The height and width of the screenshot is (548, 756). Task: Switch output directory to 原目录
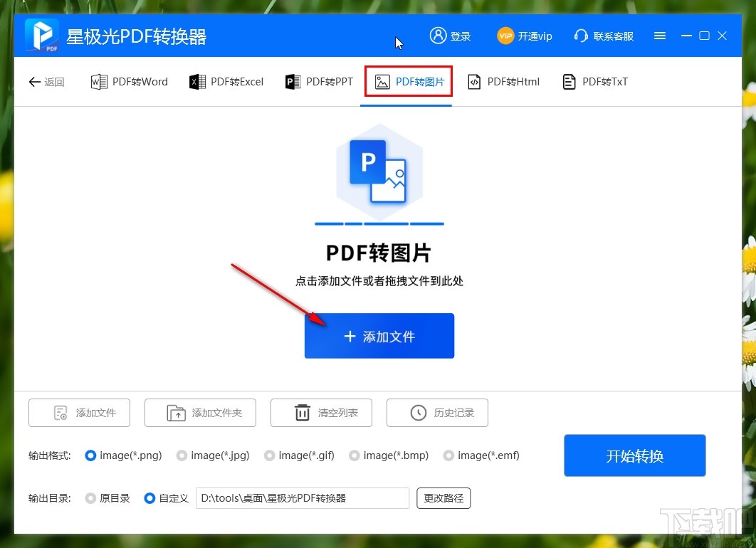click(x=90, y=498)
